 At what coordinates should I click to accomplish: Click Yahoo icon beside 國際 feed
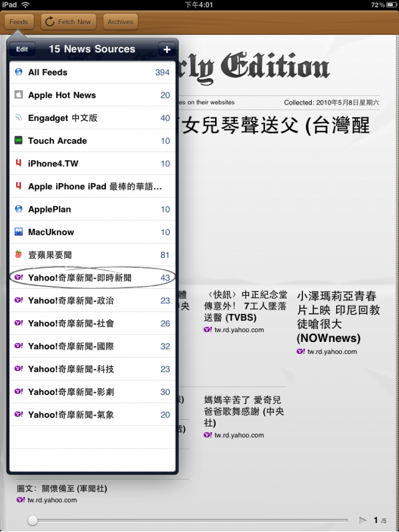19,345
